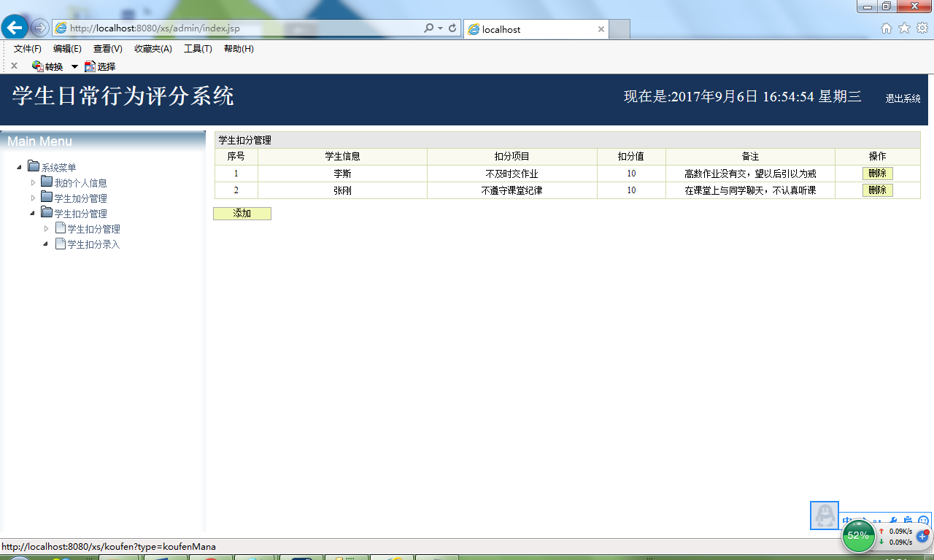Expand the 我的个人信息 tree node
The height and width of the screenshot is (560, 934).
point(33,182)
